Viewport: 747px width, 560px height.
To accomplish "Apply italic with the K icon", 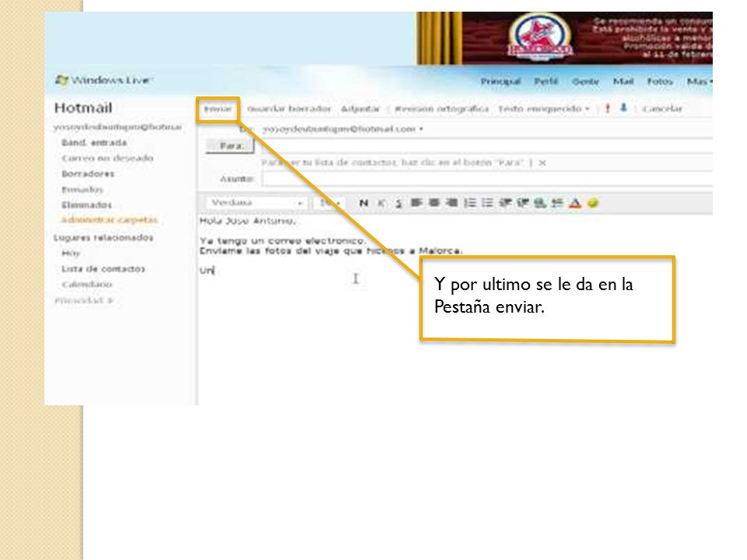I will click(x=381, y=203).
